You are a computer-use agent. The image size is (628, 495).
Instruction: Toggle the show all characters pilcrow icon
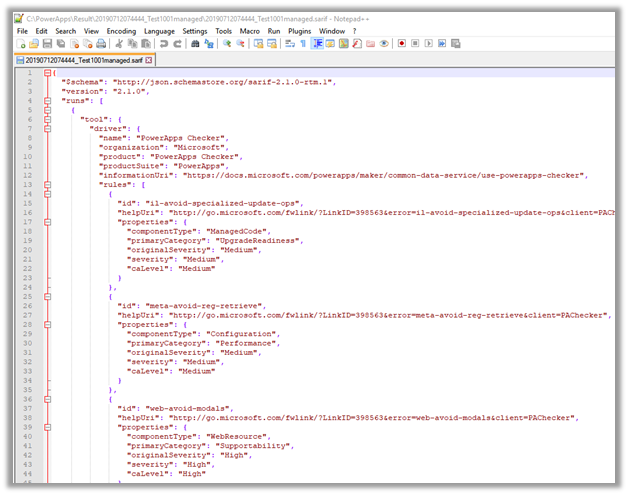click(302, 44)
